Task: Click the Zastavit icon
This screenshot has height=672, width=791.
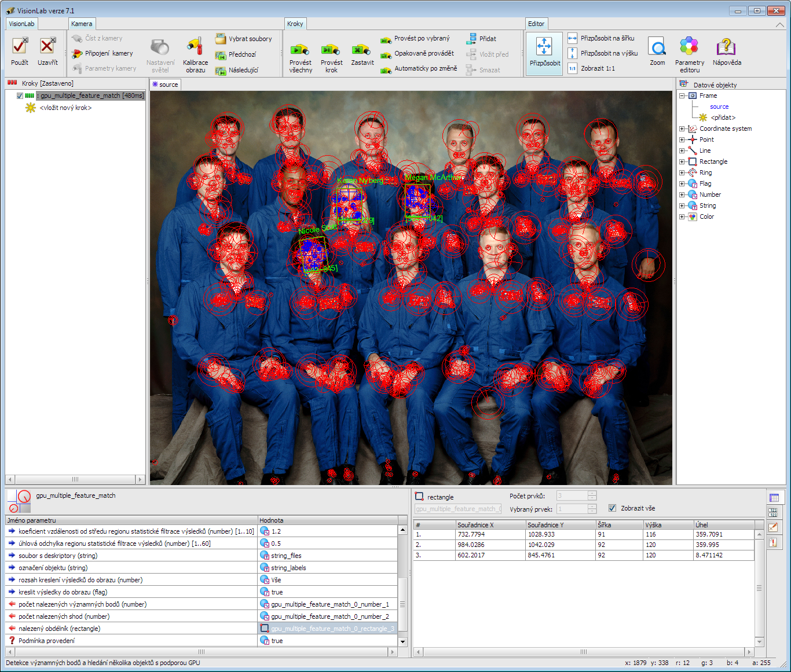Action: click(x=362, y=49)
